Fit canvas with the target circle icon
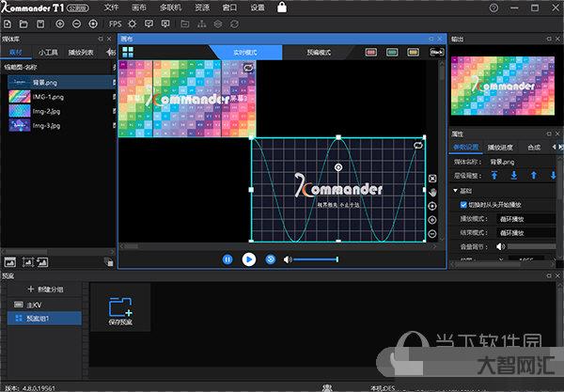This screenshot has width=564, height=392. pos(93,24)
